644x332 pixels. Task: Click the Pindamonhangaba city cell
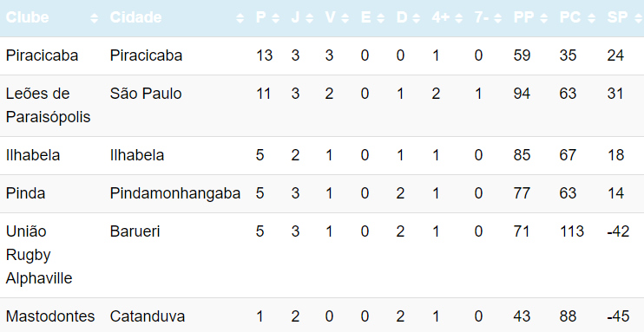pos(177,193)
